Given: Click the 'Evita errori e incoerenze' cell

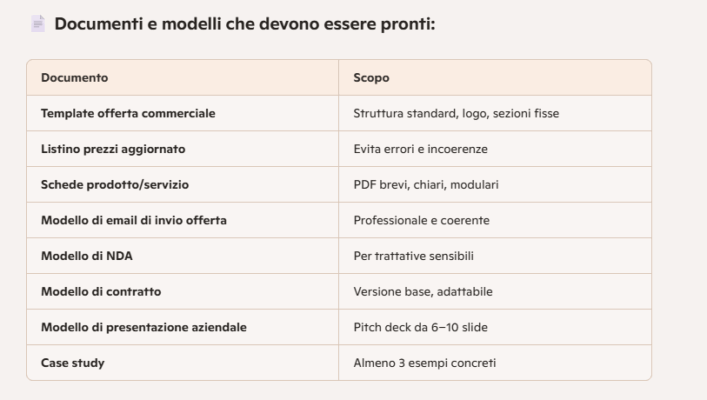Looking at the screenshot, I should tap(420, 149).
